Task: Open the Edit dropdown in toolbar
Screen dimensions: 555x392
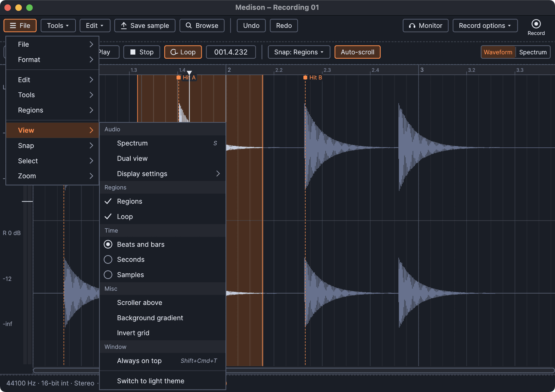Action: (95, 26)
